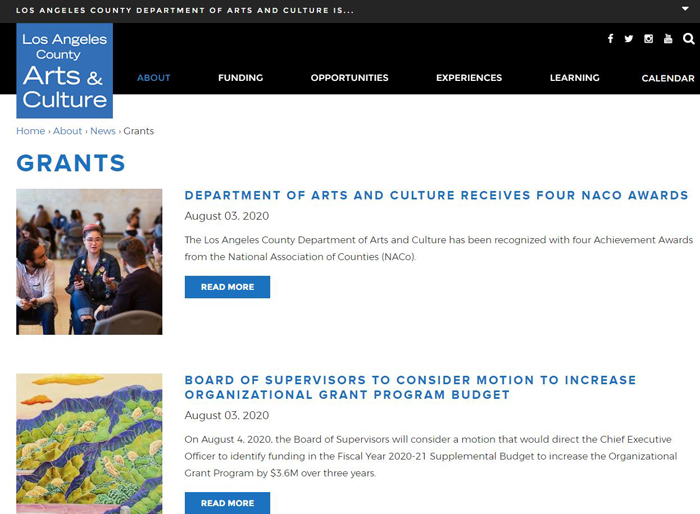
Task: Open the Twitter social icon
Action: coord(629,39)
